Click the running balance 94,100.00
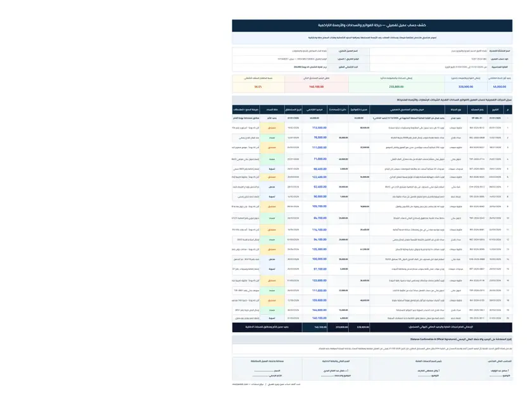 [x=320, y=239]
